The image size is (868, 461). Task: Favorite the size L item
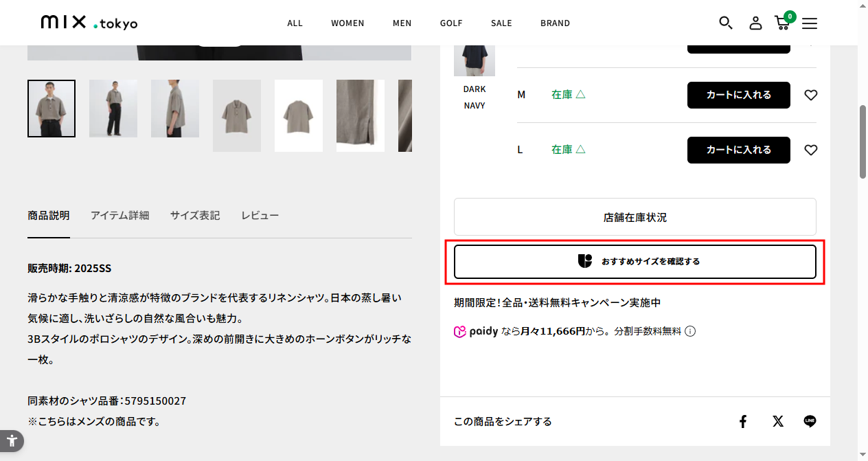(810, 150)
